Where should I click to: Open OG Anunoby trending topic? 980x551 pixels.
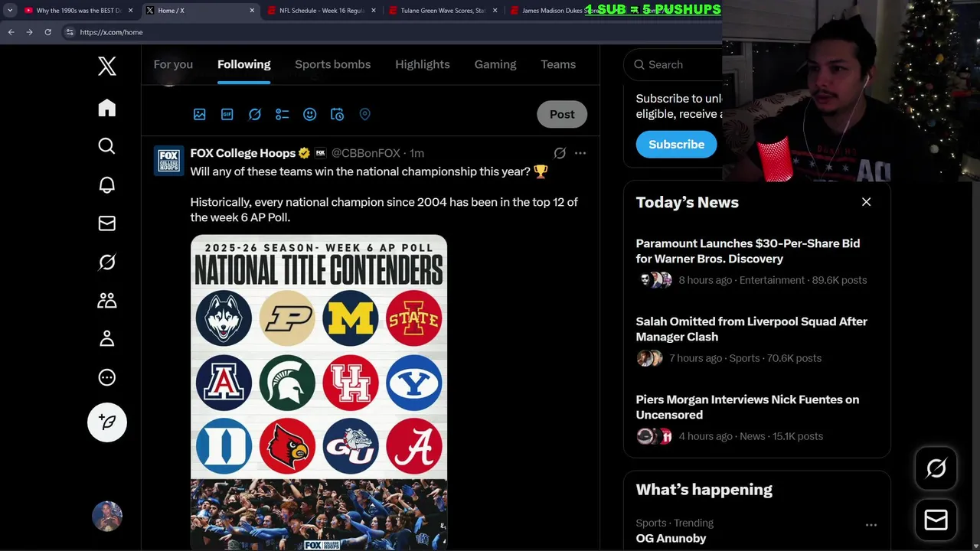671,538
